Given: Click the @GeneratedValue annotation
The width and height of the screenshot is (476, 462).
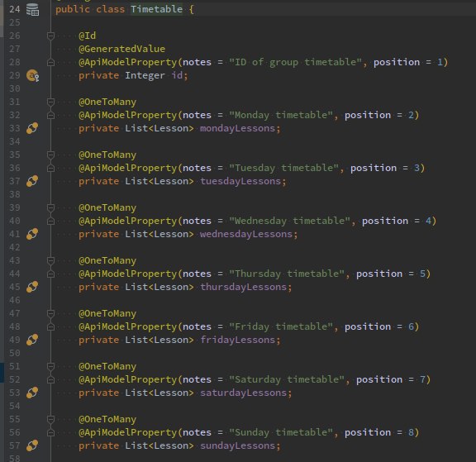Looking at the screenshot, I should pyautogui.click(x=121, y=49).
